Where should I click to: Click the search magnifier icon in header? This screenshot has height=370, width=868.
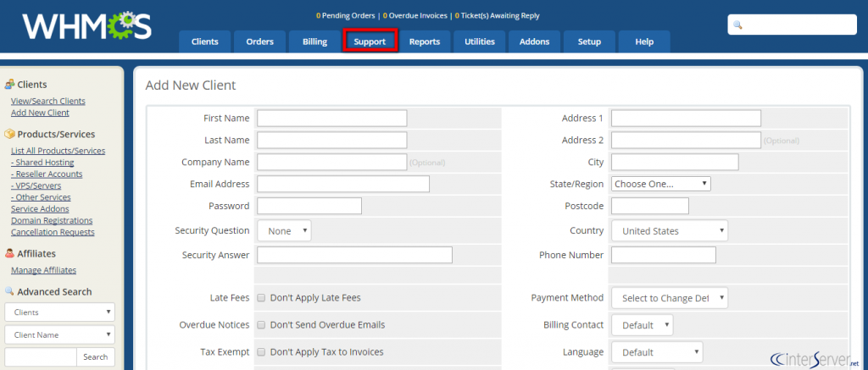coord(737,25)
